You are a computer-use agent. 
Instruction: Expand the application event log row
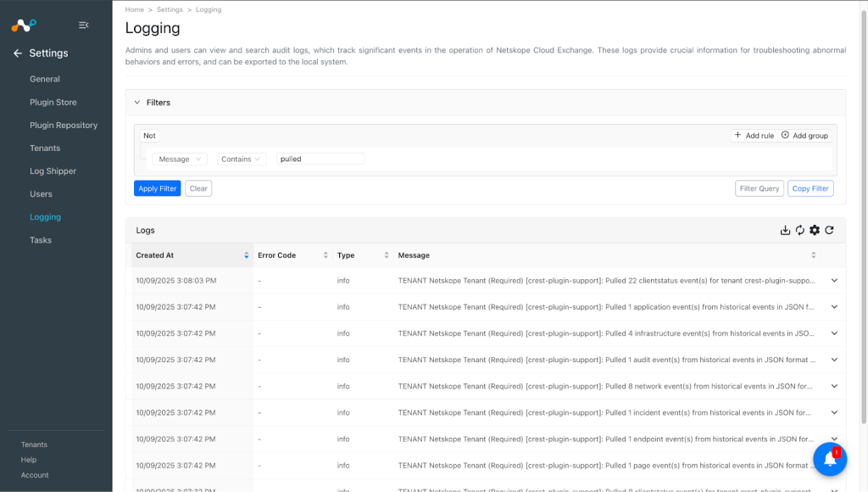point(834,307)
